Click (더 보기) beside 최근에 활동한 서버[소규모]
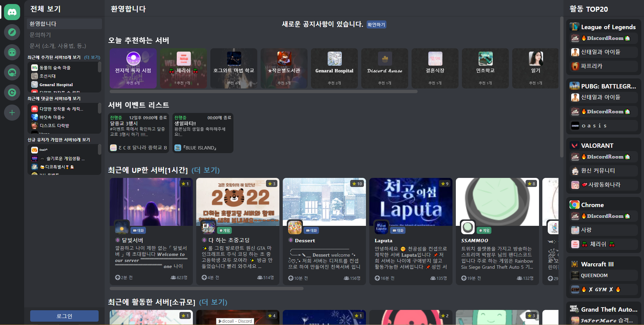The image size is (644, 325). [x=213, y=302]
